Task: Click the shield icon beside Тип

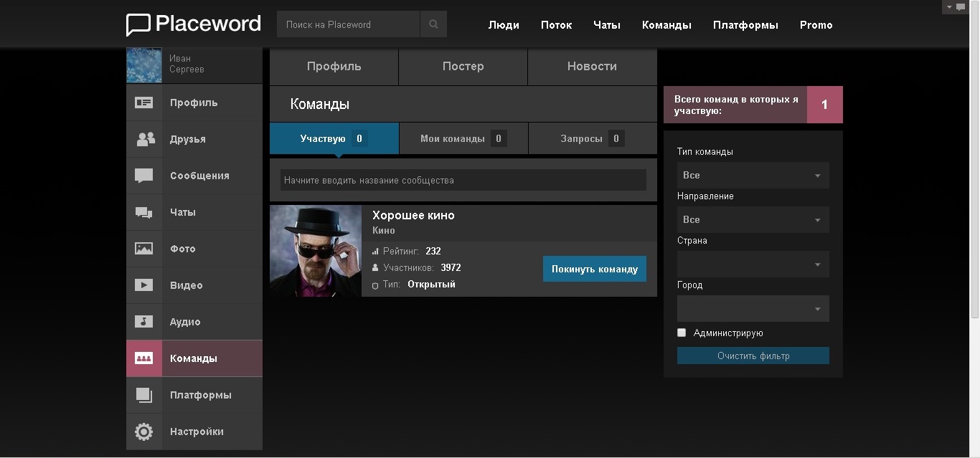Action: click(375, 285)
